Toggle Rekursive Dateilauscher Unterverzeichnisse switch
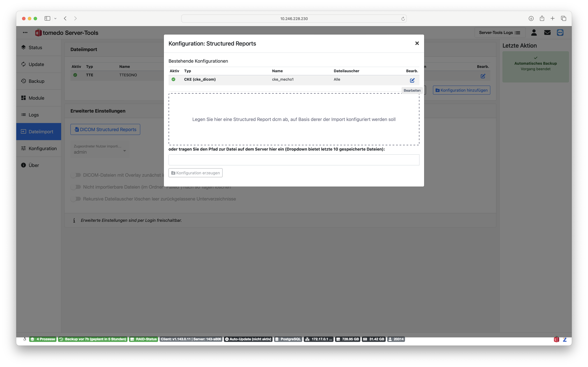588x367 pixels. [x=76, y=199]
